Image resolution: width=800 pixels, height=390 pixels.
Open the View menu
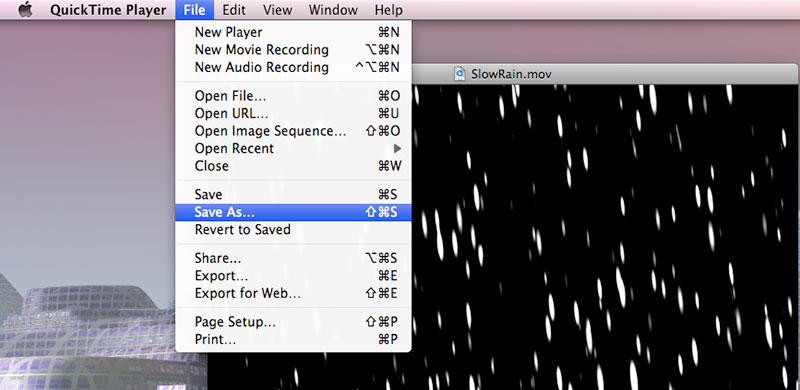tap(278, 10)
